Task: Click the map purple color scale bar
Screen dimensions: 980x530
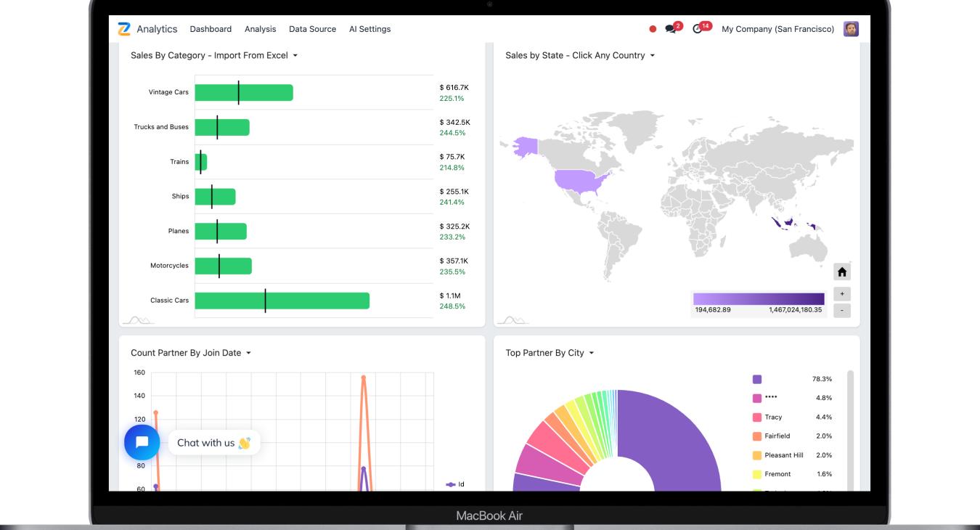Action: coord(759,299)
